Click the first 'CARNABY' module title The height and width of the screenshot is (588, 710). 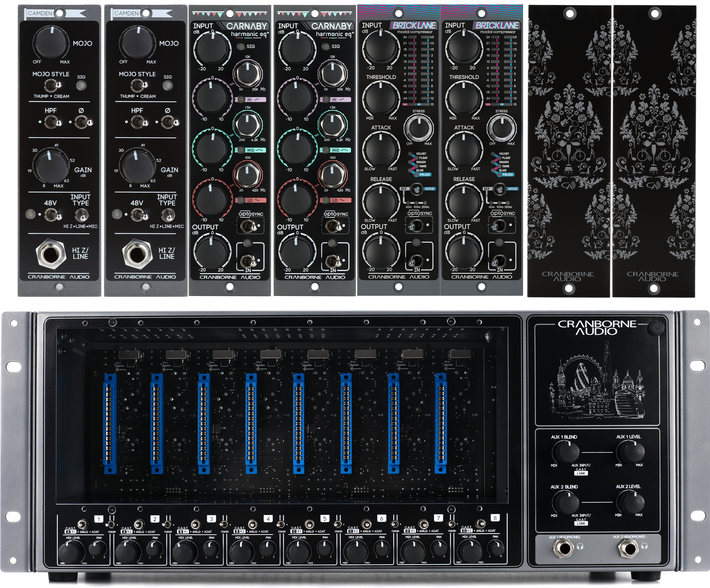[247, 26]
